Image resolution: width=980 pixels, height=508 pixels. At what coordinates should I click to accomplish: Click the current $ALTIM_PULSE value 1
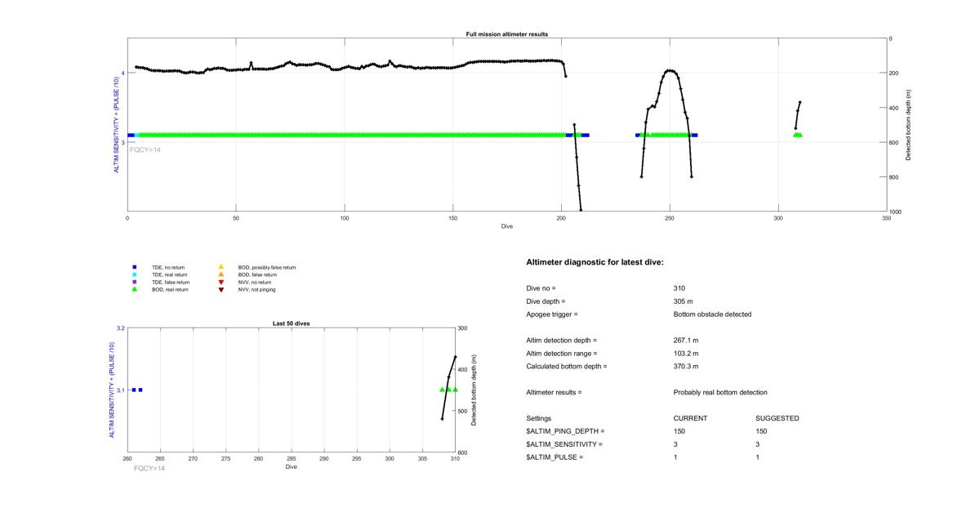(676, 458)
